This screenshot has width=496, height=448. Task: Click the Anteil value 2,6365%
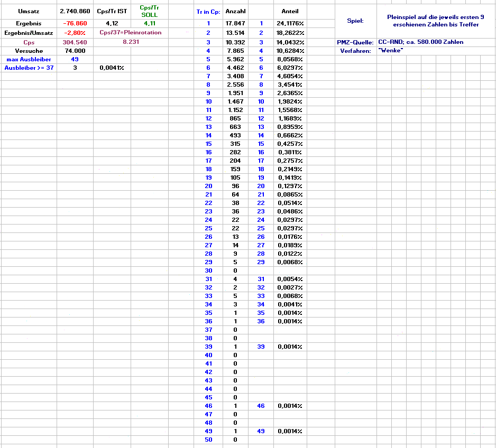click(290, 93)
